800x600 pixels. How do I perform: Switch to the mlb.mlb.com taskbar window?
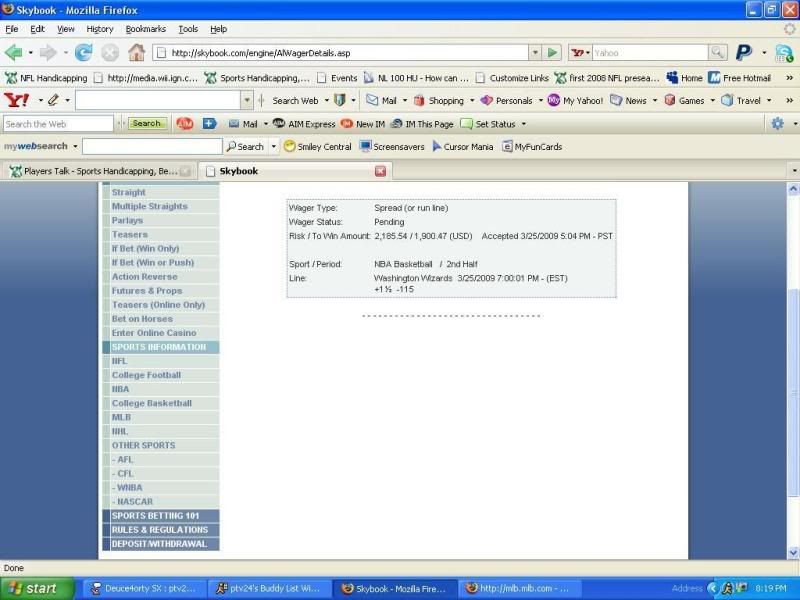click(x=519, y=588)
